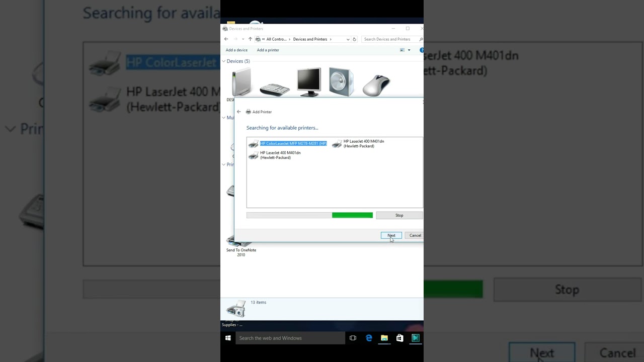
Task: Click the search magnifier icon
Action: tap(421, 39)
